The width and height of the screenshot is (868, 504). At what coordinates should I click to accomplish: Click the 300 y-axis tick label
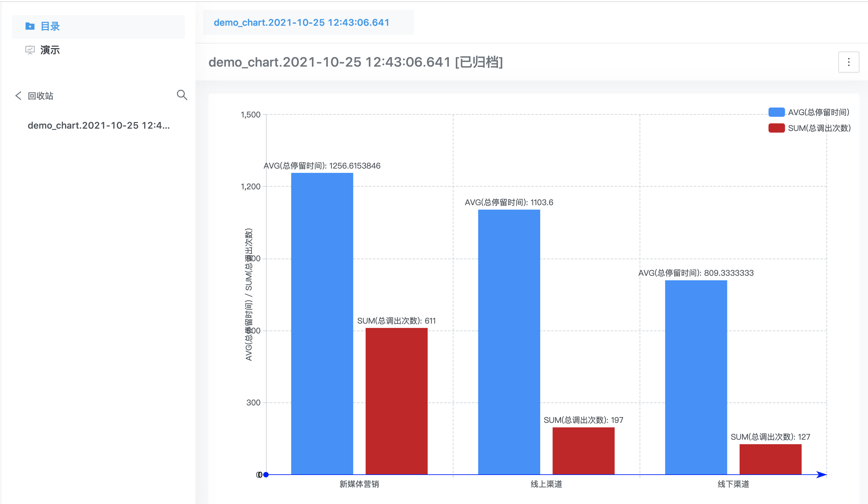pos(253,402)
